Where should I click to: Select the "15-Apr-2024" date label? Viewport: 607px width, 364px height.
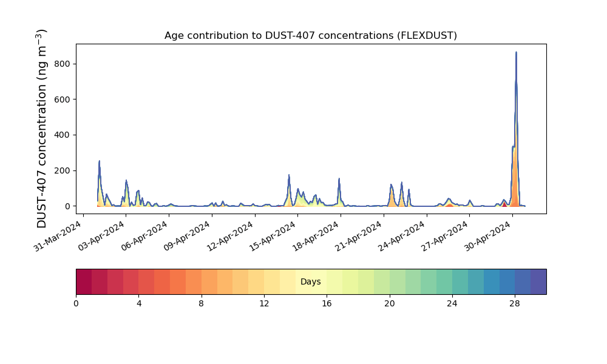click(273, 236)
